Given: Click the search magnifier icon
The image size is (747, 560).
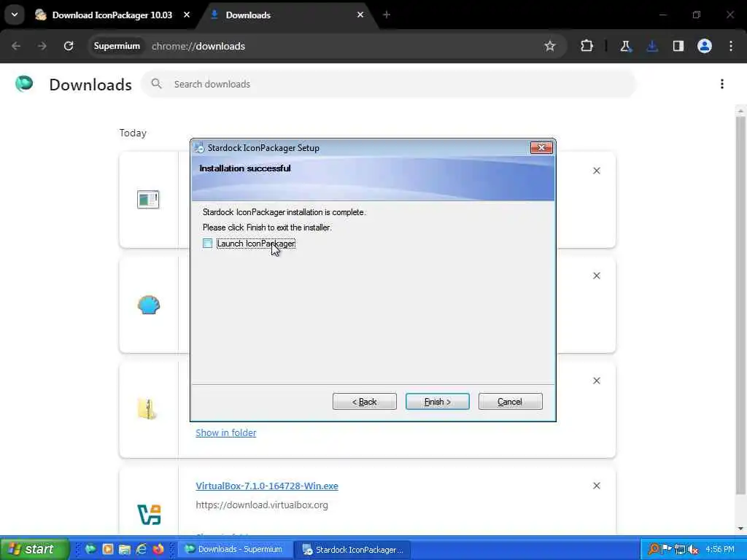Looking at the screenshot, I should point(156,85).
